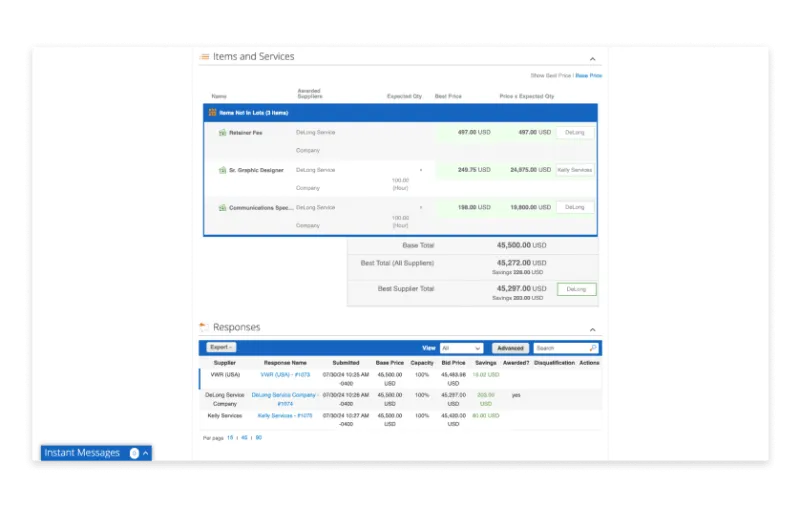Click the Kelly Services supplier cell
The height and width of the screenshot is (507, 800).
pyautogui.click(x=224, y=416)
